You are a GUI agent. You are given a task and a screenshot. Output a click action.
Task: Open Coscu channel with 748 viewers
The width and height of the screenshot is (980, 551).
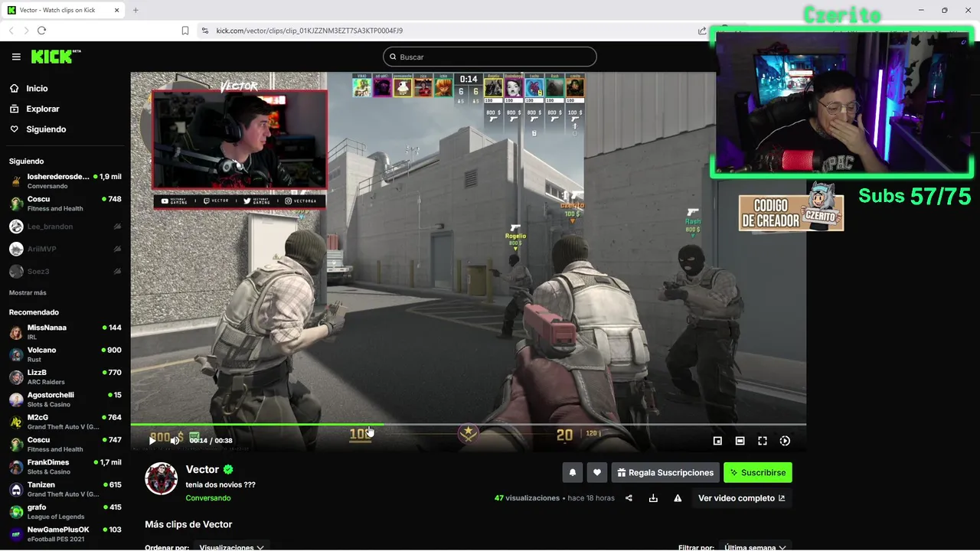pos(65,204)
